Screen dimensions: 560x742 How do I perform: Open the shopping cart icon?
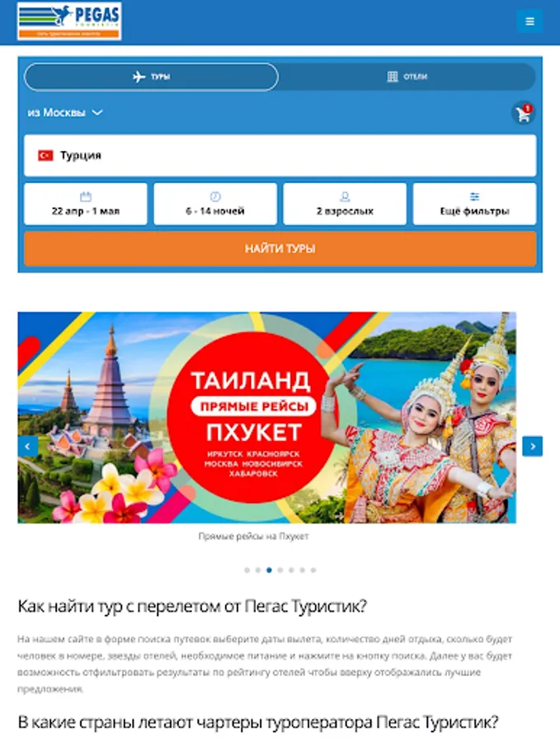[523, 114]
